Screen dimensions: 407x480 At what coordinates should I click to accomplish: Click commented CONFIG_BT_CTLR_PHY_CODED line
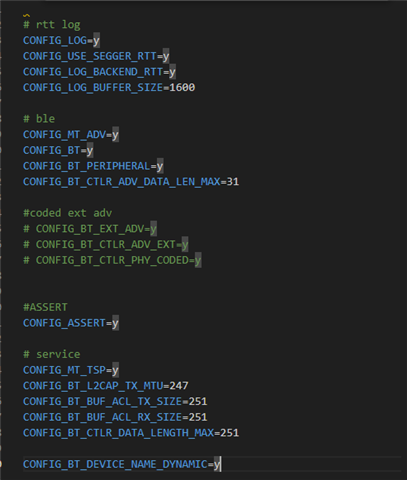(x=112, y=260)
